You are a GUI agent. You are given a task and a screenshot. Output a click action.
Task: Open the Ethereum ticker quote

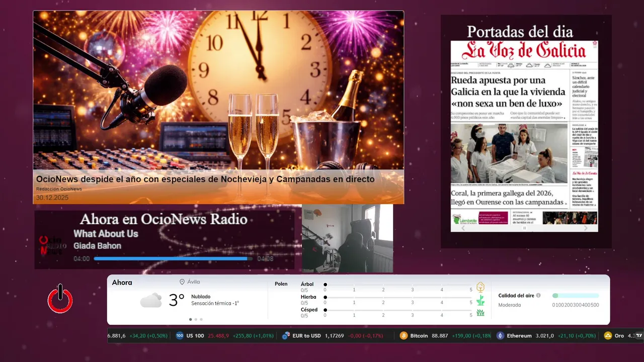point(546,336)
